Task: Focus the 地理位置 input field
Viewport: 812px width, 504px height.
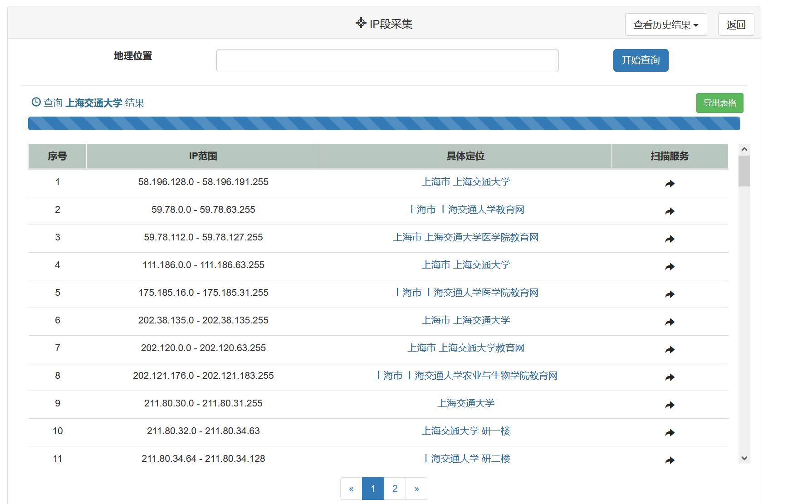Action: 387,60
